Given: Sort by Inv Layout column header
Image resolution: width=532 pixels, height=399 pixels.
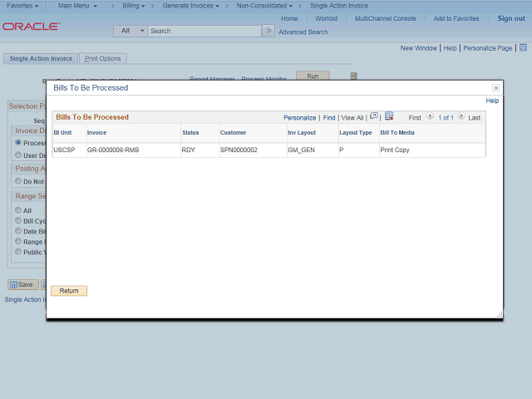Looking at the screenshot, I should tap(302, 133).
